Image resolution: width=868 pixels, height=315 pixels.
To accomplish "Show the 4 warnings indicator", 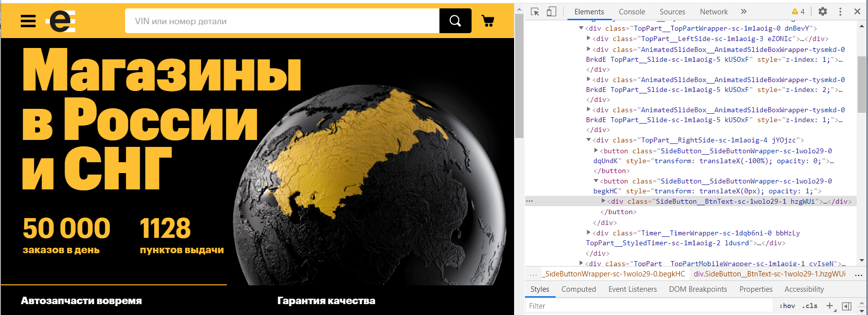I will click(798, 11).
